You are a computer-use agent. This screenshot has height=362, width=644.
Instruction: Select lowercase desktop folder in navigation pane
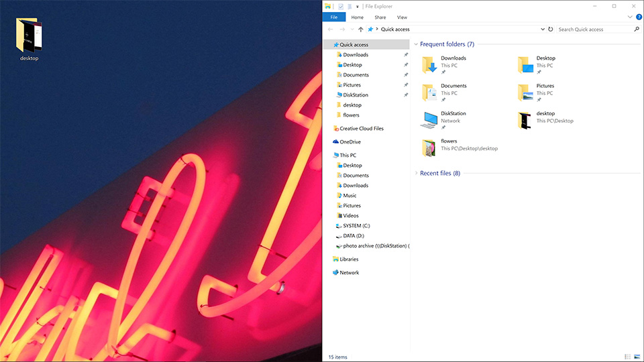pos(352,105)
